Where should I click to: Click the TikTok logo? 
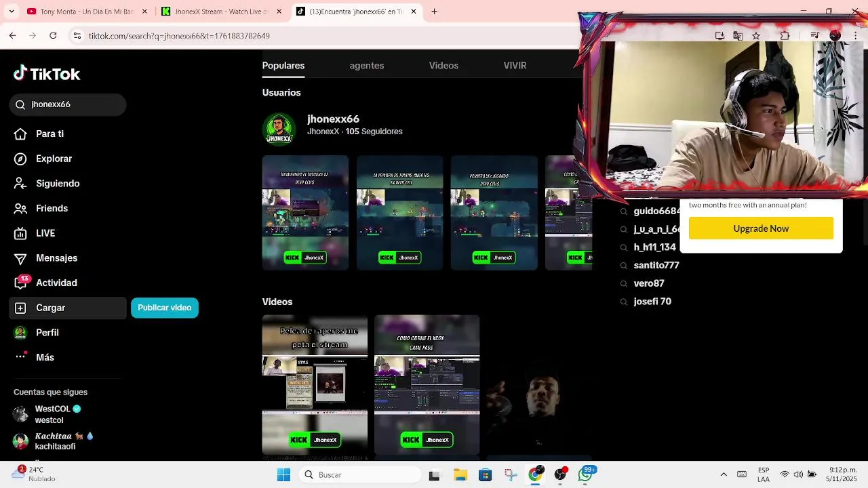point(47,73)
